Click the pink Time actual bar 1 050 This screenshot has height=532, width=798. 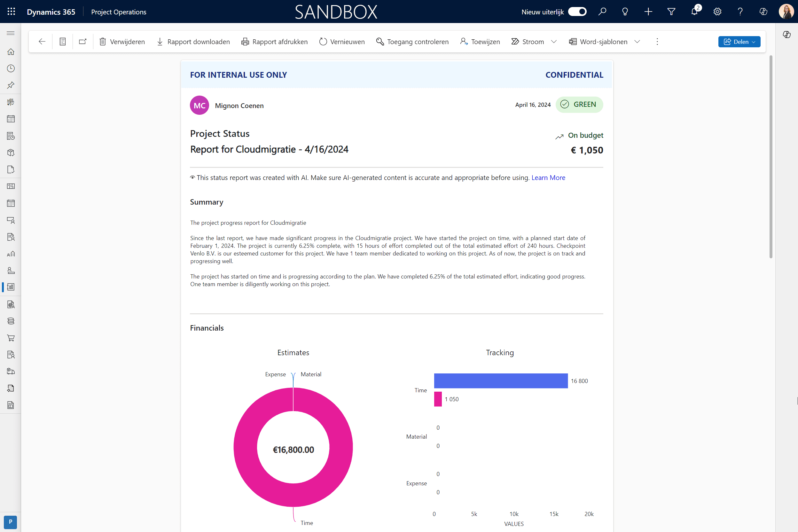point(438,399)
